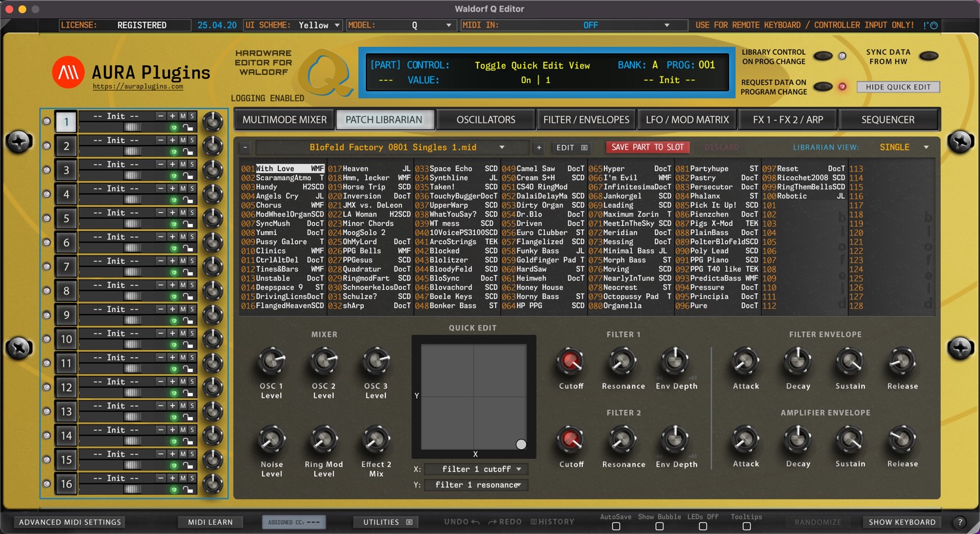Click the red Filter 2 Cutoff knob
980x534 pixels.
point(570,439)
